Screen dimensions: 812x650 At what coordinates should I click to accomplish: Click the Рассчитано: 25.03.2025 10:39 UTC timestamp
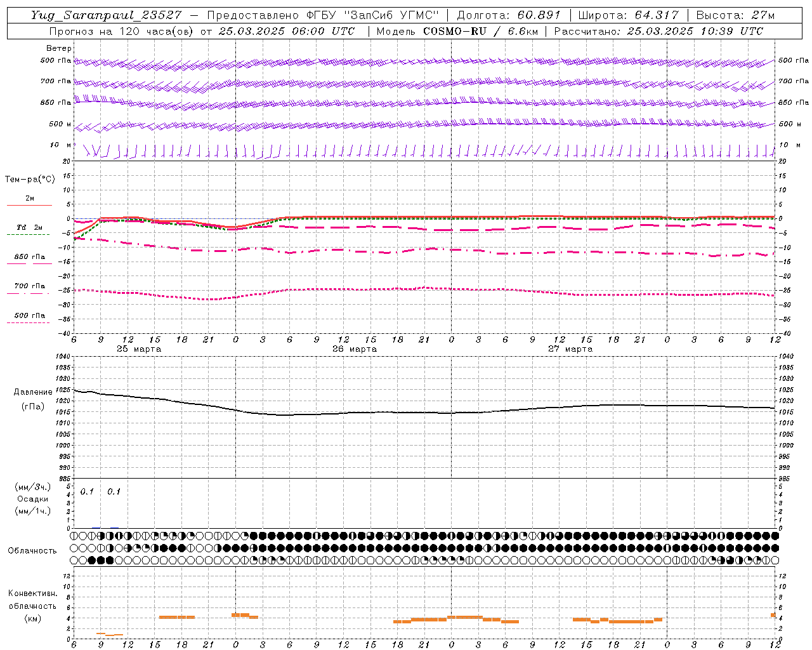(658, 31)
